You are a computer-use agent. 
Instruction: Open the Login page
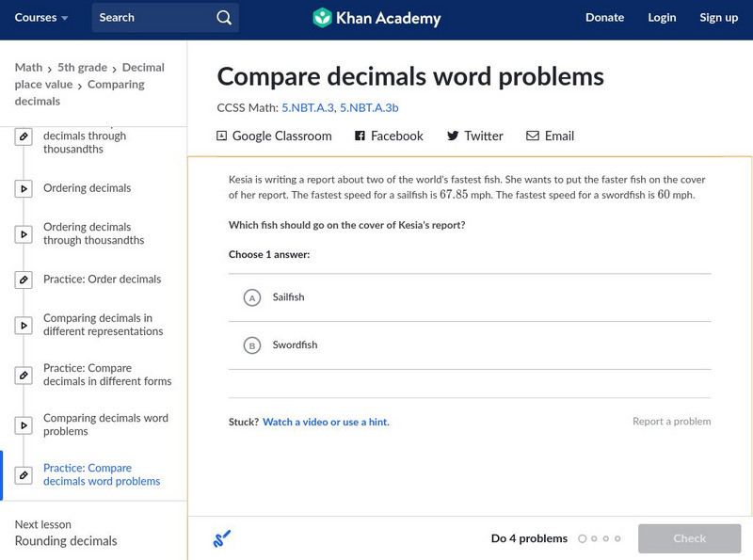coord(662,18)
